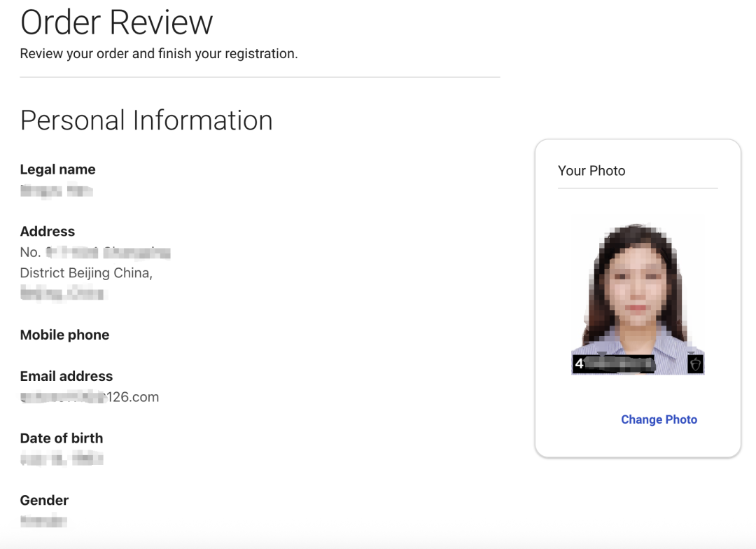The image size is (756, 549).
Task: Click the acorn logo on the photo corner
Action: coord(695,364)
